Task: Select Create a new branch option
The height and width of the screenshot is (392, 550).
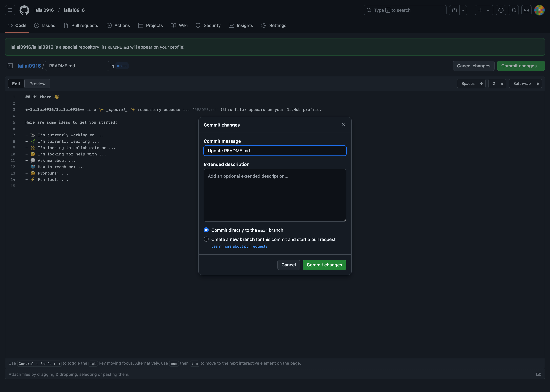Action: point(206,239)
